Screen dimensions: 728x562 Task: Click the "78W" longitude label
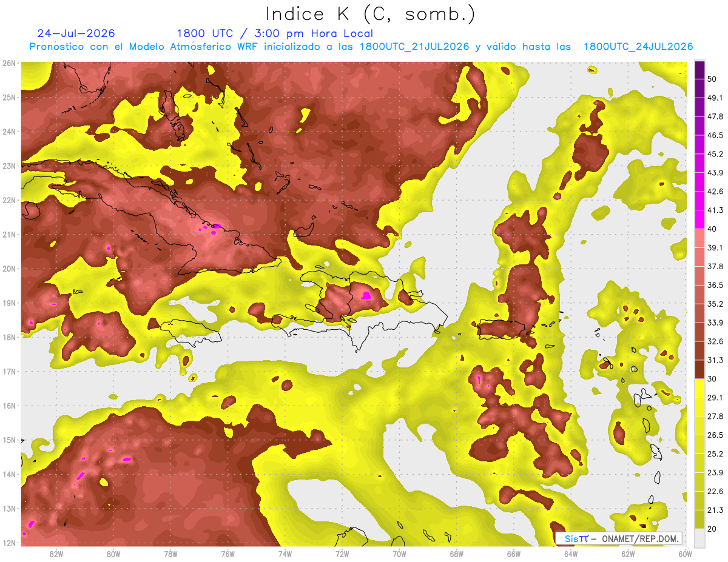pyautogui.click(x=170, y=554)
